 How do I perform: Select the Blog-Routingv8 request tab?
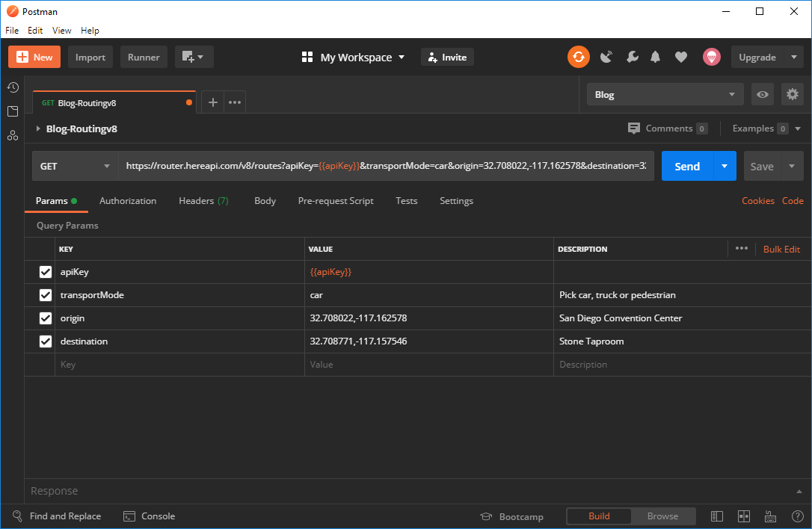point(114,102)
